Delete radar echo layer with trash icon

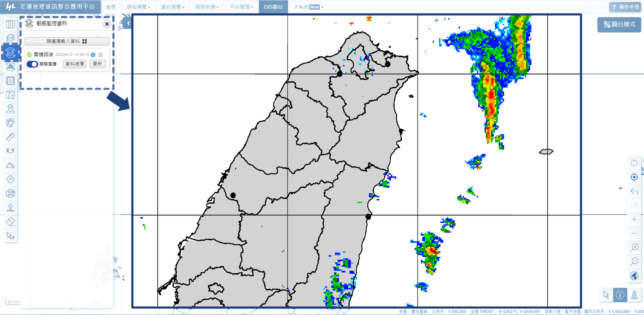pos(101,55)
